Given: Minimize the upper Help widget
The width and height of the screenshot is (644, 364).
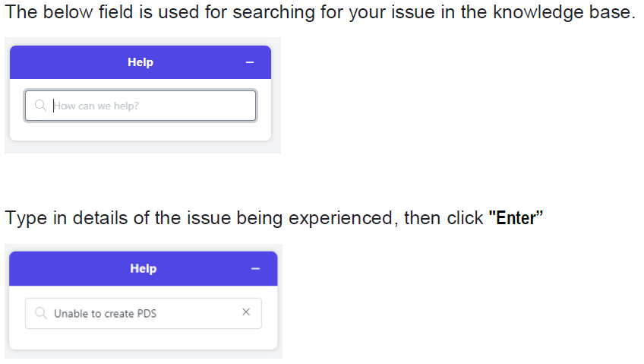Looking at the screenshot, I should pyautogui.click(x=250, y=62).
